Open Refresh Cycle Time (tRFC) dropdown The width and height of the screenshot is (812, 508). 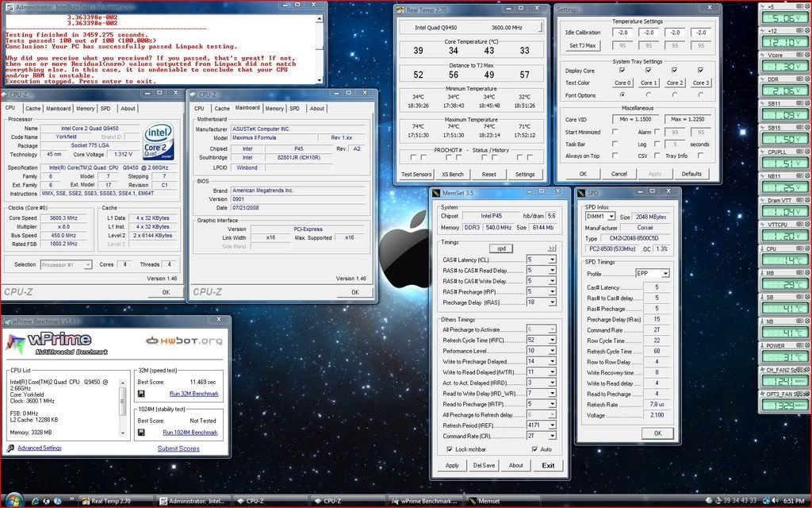[x=552, y=340]
